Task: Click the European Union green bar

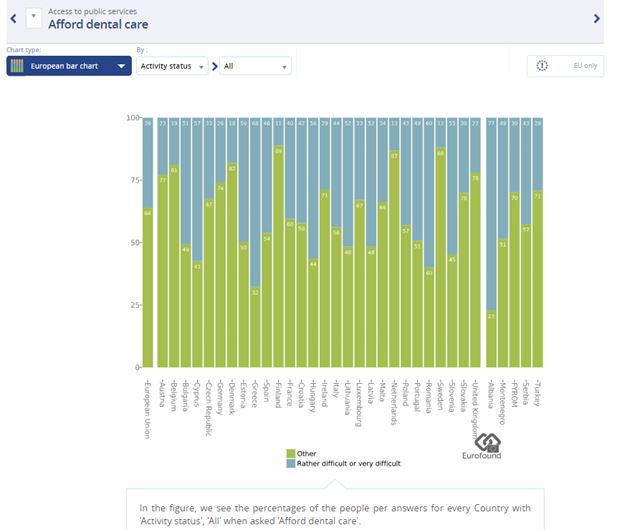Action: point(148,288)
